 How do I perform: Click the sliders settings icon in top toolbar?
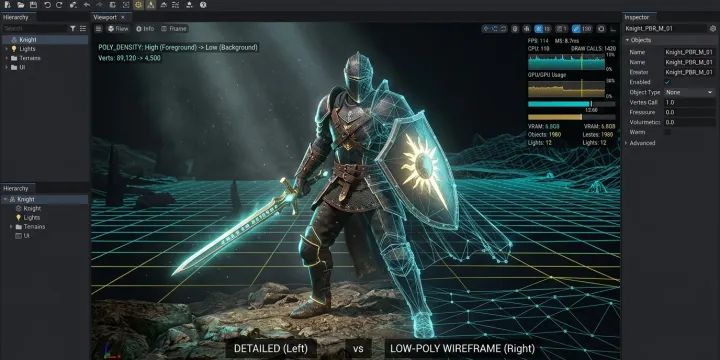[175, 5]
